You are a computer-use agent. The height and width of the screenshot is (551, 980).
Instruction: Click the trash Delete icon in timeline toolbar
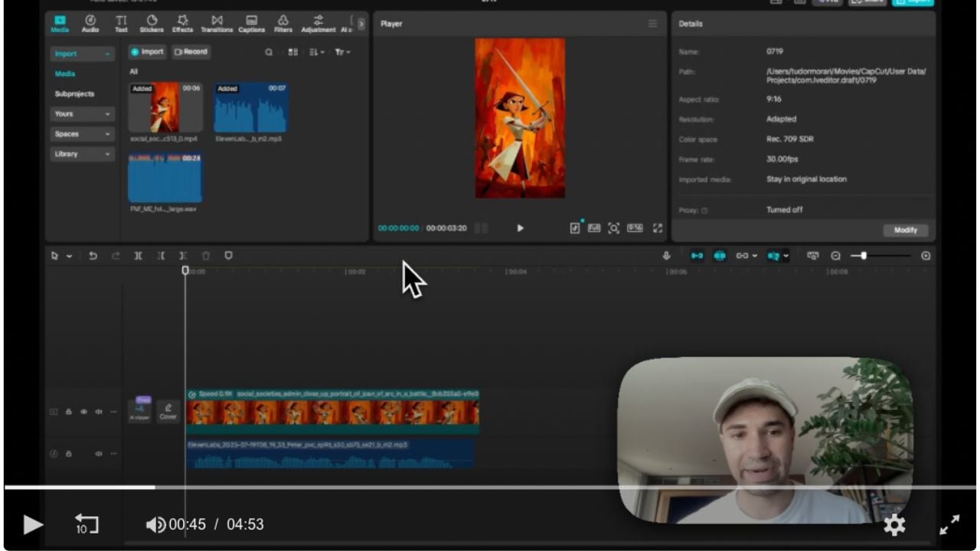coord(206,256)
